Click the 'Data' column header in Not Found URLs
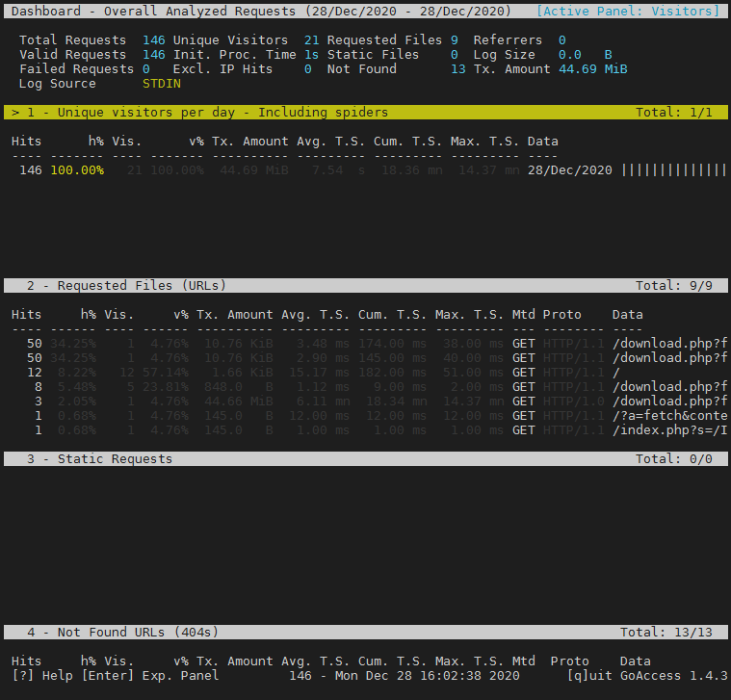This screenshot has width=731, height=700. pos(635,661)
